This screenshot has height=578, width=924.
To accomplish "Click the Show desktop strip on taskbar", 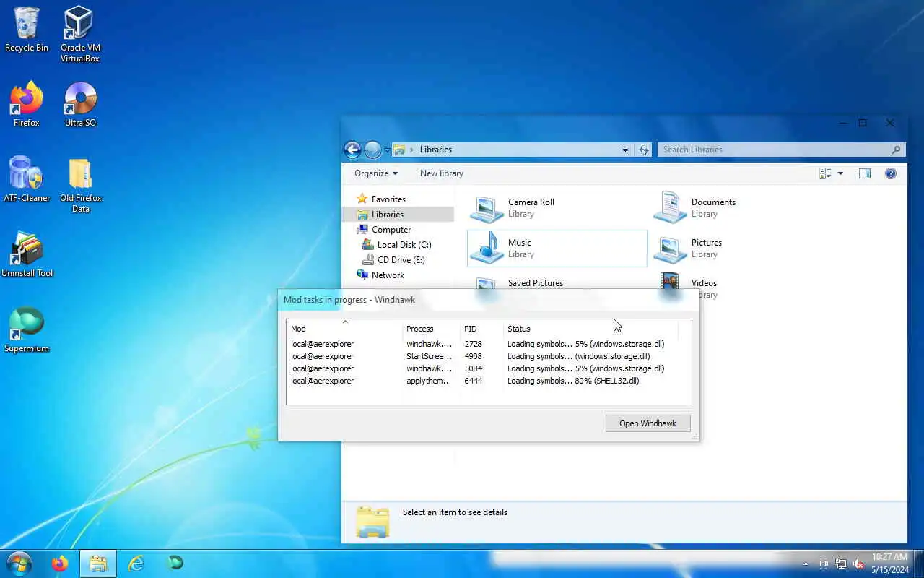I will tap(918, 564).
